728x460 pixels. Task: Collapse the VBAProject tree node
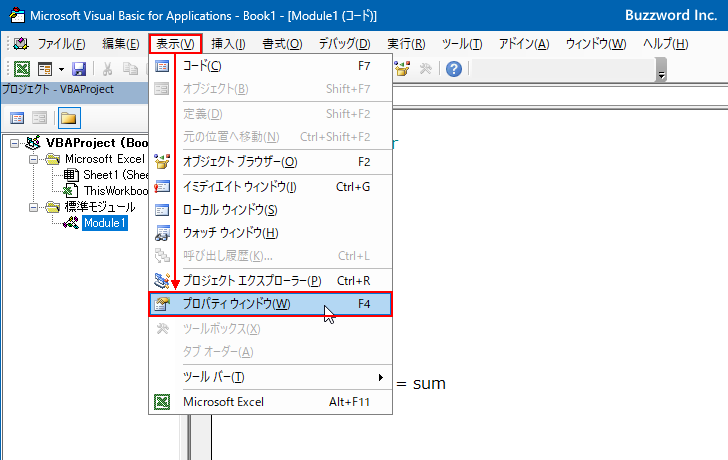coord(14,143)
